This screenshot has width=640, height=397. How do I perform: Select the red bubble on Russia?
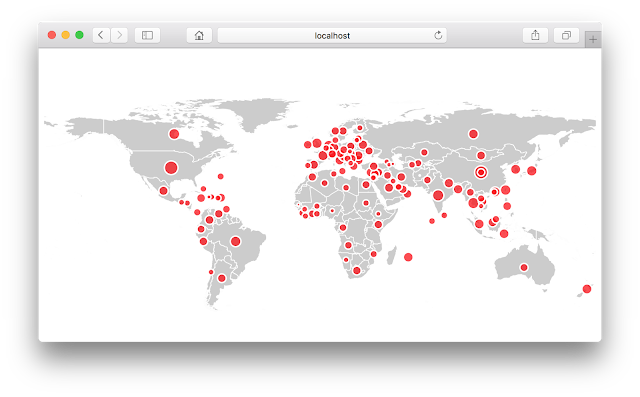(x=473, y=134)
